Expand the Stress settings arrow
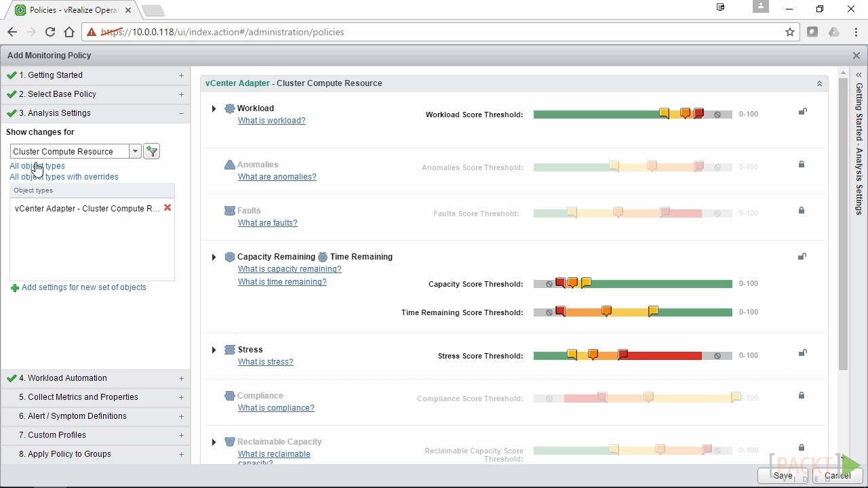Image resolution: width=868 pixels, height=488 pixels. coord(214,350)
